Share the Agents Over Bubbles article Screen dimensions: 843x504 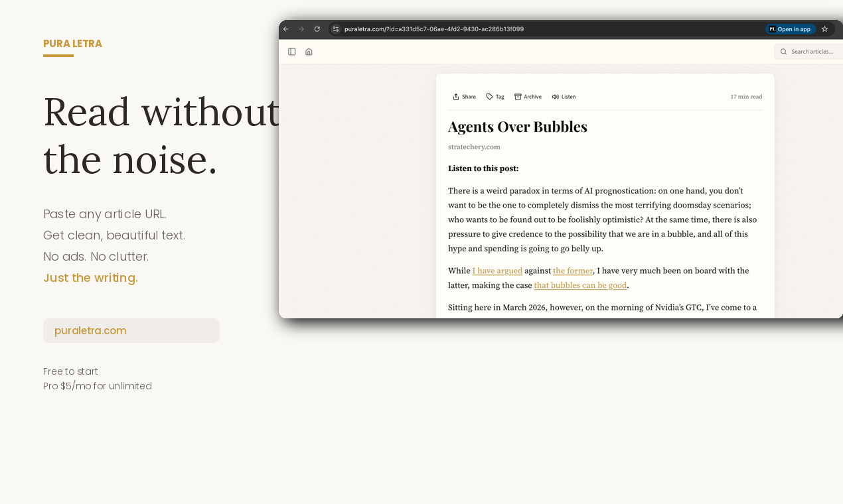coord(463,96)
